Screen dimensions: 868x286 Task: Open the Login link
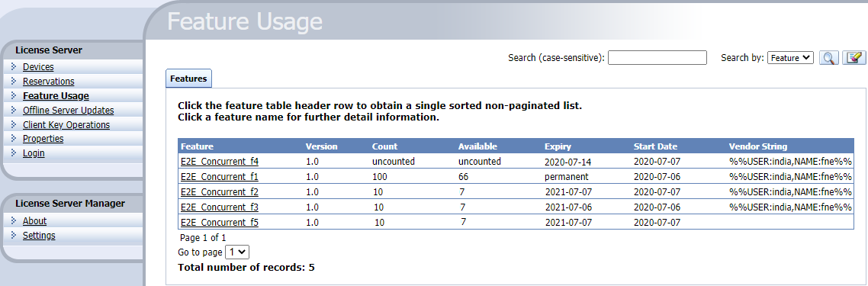tap(34, 153)
